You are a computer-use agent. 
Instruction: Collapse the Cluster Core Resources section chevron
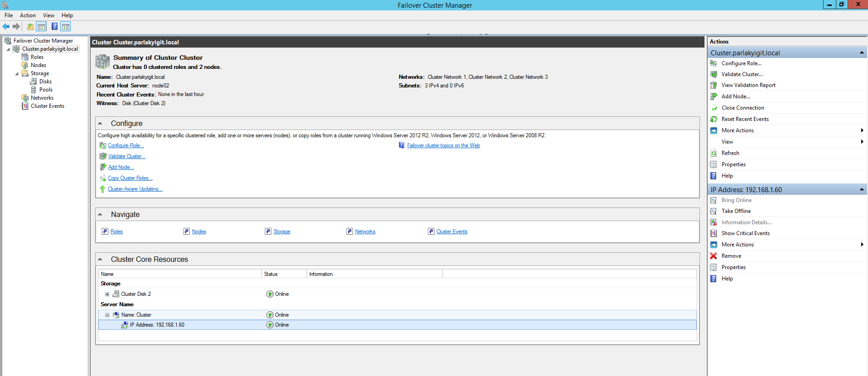pyautogui.click(x=100, y=260)
